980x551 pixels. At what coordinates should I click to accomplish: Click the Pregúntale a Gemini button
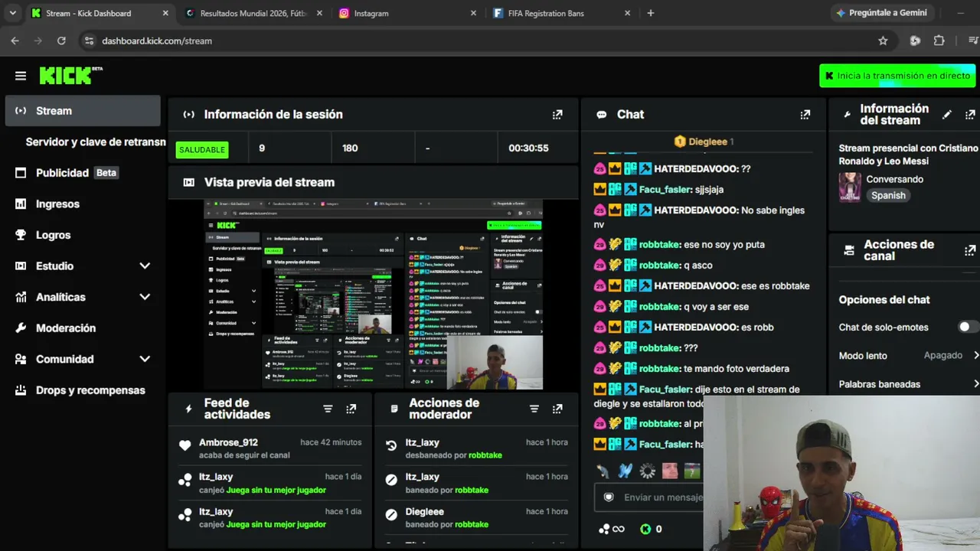[x=881, y=13]
